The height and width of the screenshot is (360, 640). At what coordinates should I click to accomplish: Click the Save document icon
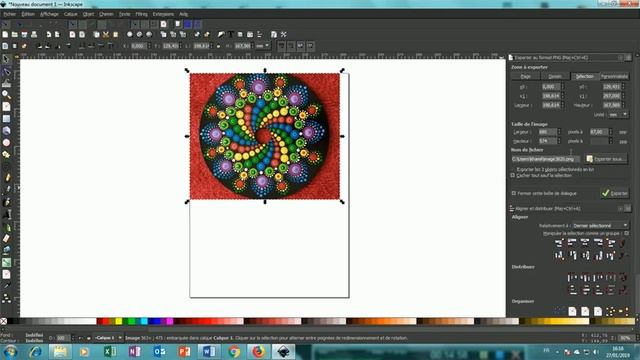[24, 35]
